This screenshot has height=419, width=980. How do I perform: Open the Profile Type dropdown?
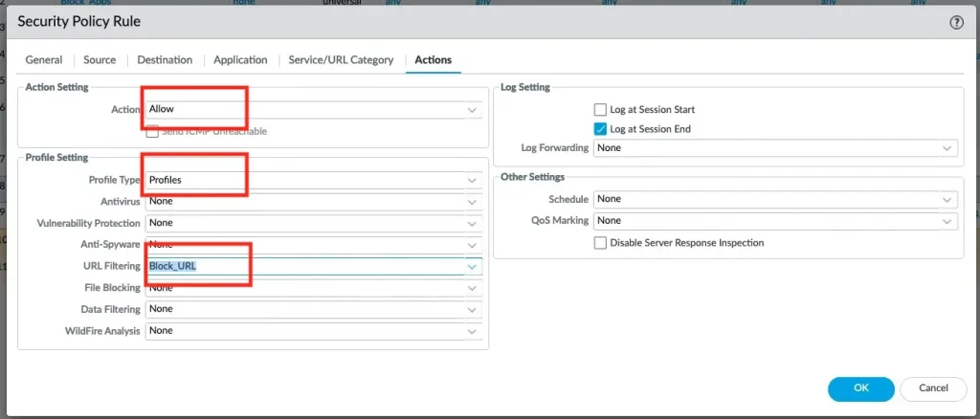[x=472, y=180]
